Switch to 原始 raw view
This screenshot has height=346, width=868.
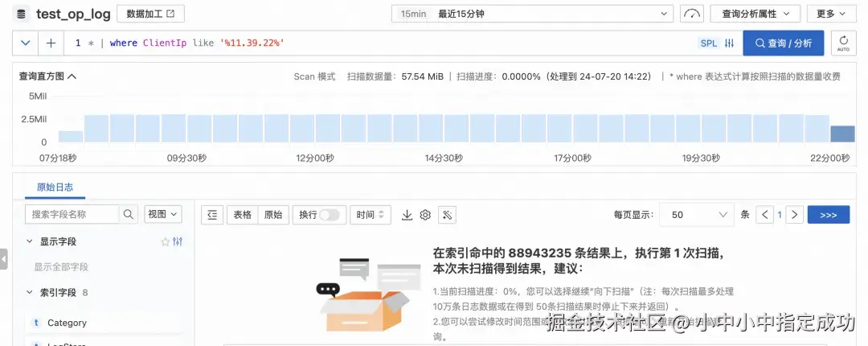[x=273, y=215]
